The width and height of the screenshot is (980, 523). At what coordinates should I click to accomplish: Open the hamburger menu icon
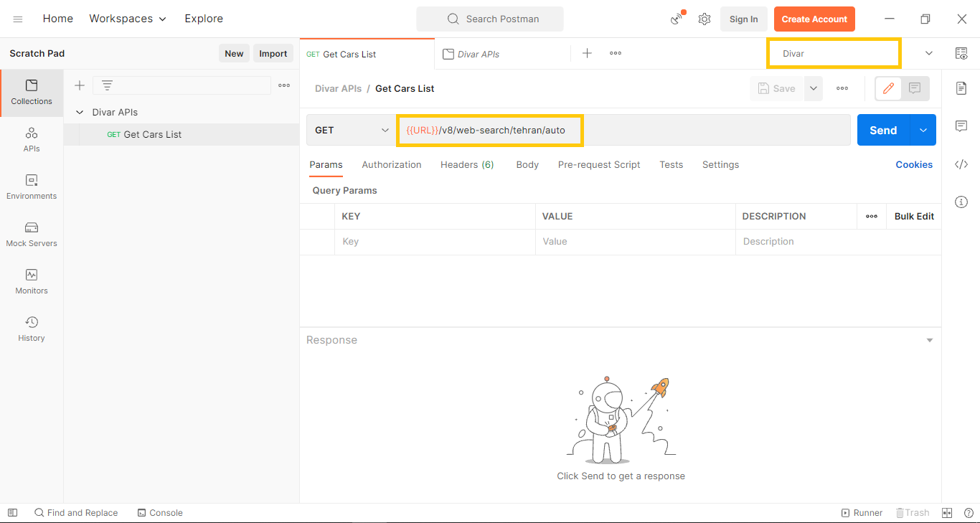point(18,19)
